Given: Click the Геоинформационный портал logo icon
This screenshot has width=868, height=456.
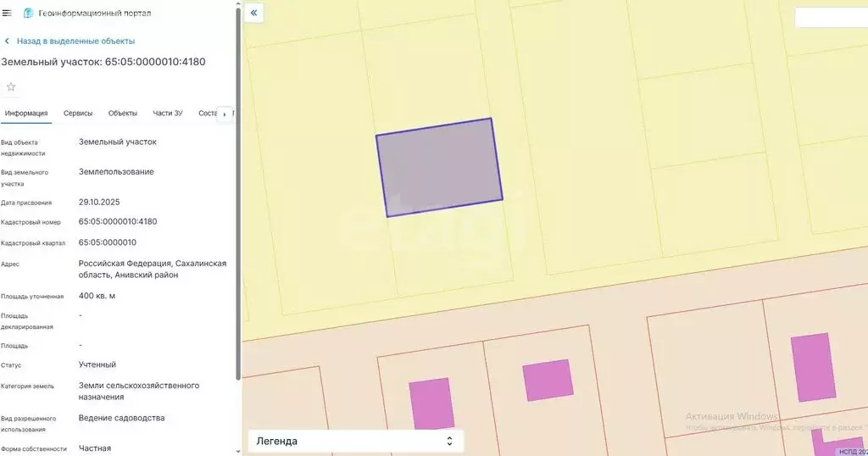Looking at the screenshot, I should (29, 13).
